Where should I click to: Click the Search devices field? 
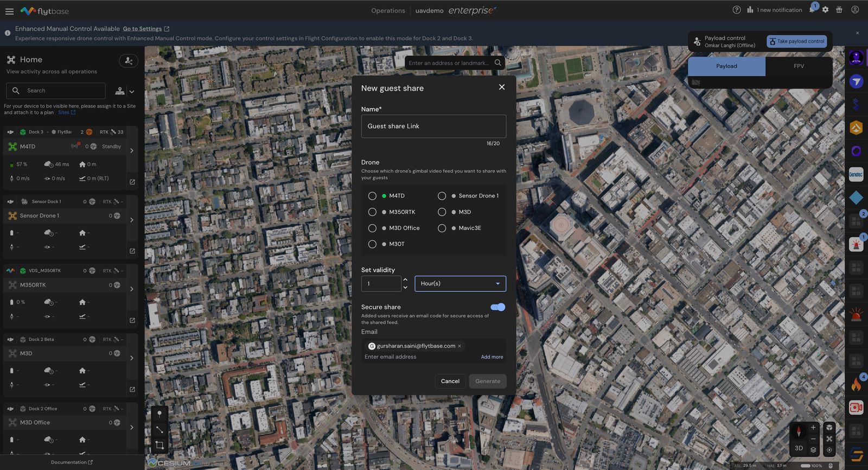[56, 91]
